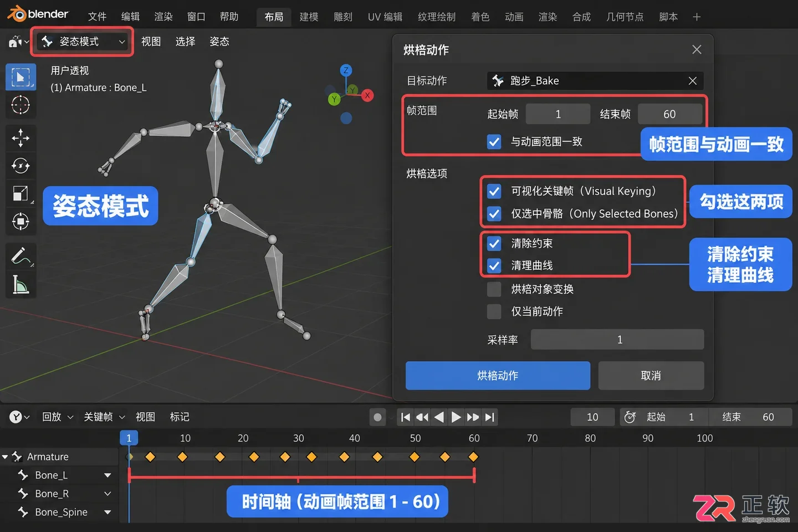Select the Cursor tool
Viewport: 798px width, 532px height.
tap(21, 105)
